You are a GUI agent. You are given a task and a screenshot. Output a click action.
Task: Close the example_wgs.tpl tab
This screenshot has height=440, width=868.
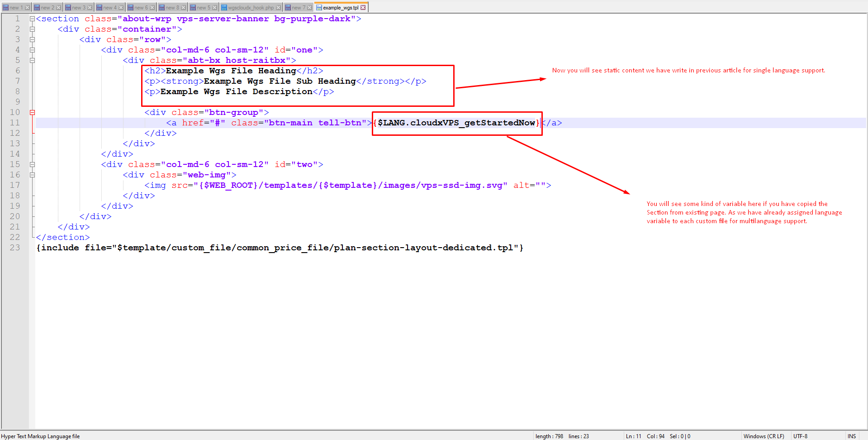(363, 8)
